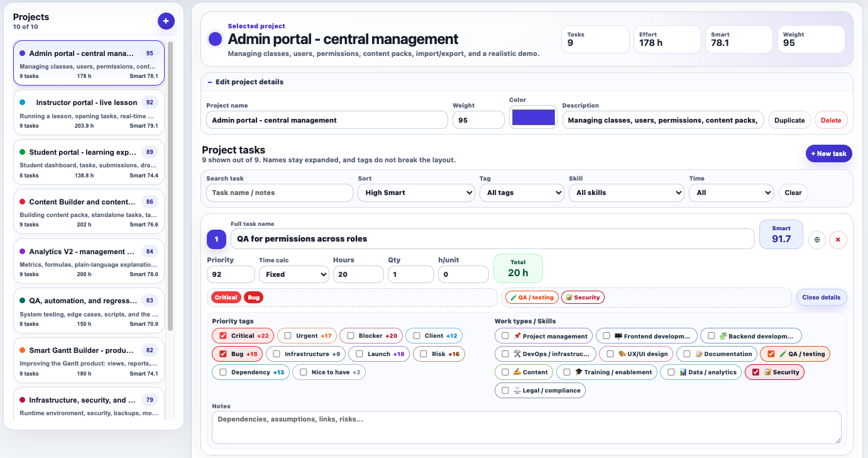The image size is (868, 458).
Task: Click the target icon beside Smart 91.7
Action: tap(816, 240)
